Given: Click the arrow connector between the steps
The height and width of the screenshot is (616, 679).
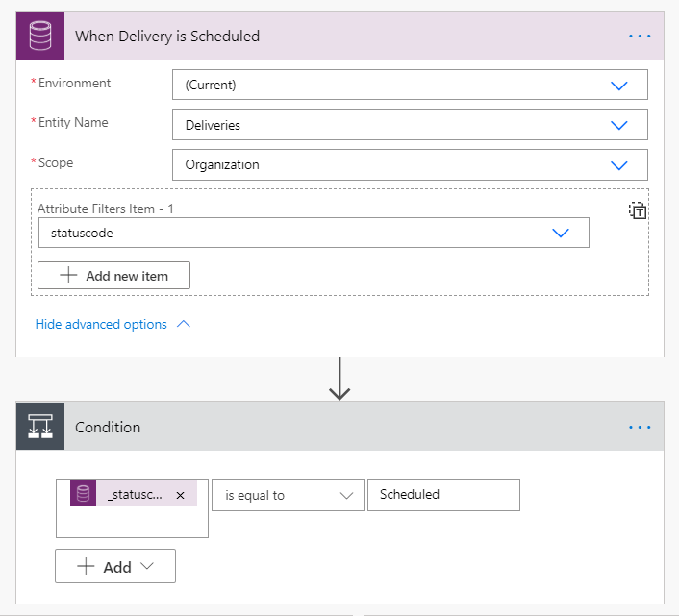Looking at the screenshot, I should pyautogui.click(x=339, y=380).
